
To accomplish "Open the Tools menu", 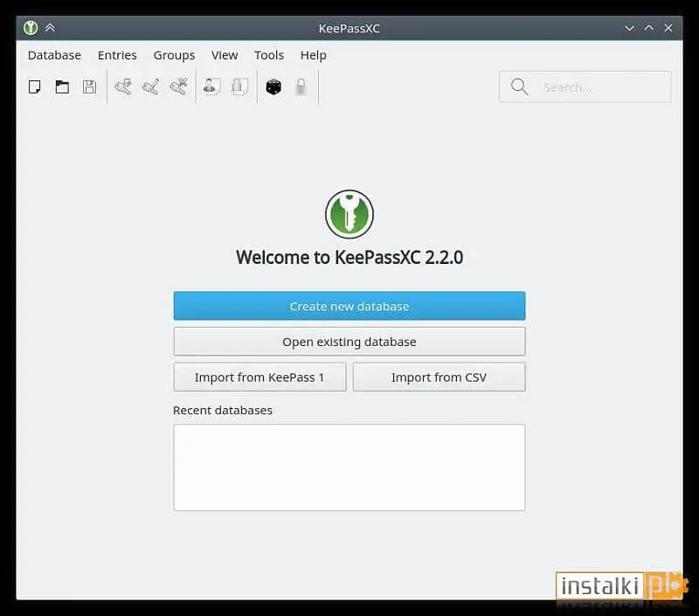I will (x=269, y=55).
